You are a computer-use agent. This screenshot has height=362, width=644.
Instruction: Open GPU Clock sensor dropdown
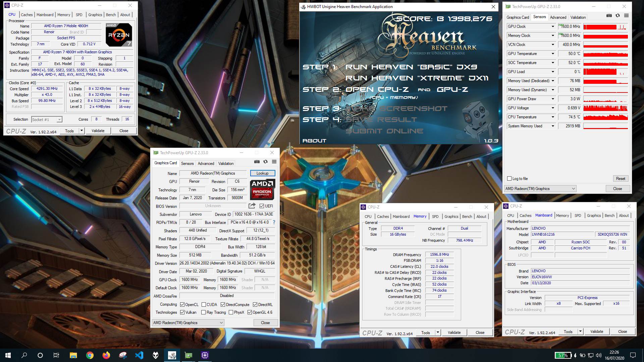pos(553,26)
